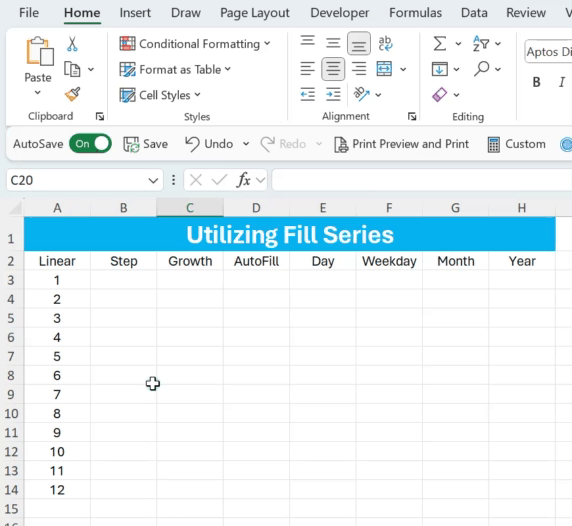Click the Paste clipboard icon
This screenshot has height=526, width=572.
(39, 52)
